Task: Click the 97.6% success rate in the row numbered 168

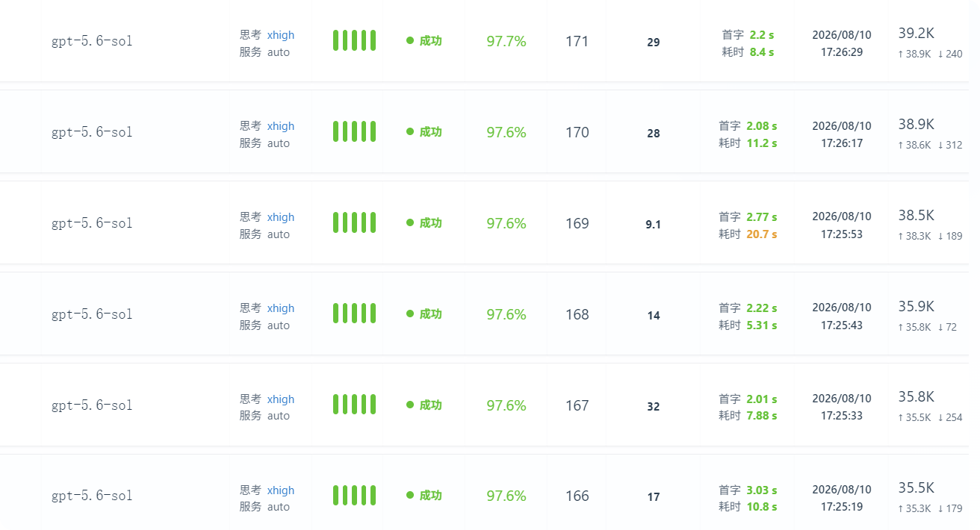Action: pyautogui.click(x=506, y=314)
